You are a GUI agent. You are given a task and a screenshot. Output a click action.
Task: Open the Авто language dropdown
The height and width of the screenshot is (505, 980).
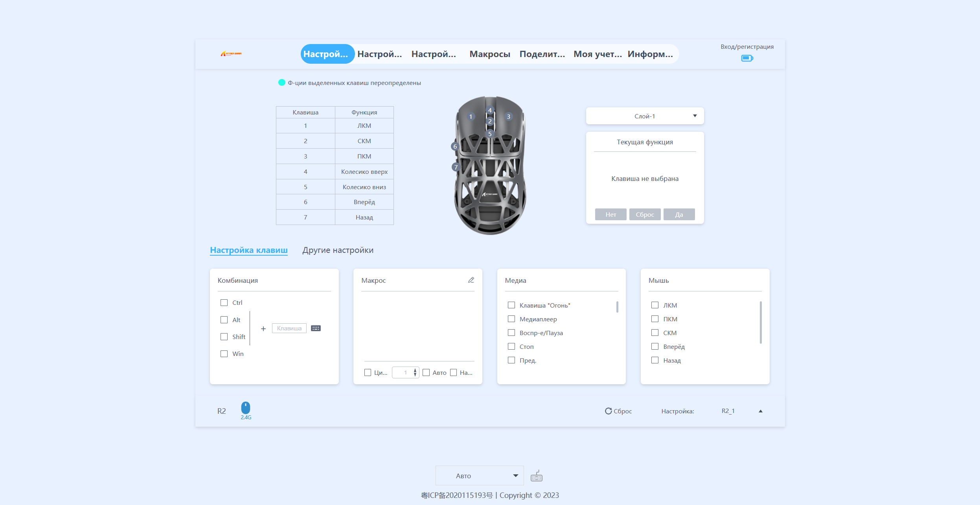[479, 476]
